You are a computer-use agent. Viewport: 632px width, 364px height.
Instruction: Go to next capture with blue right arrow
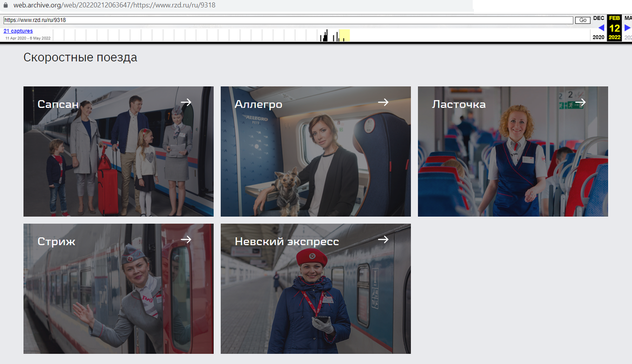[627, 28]
